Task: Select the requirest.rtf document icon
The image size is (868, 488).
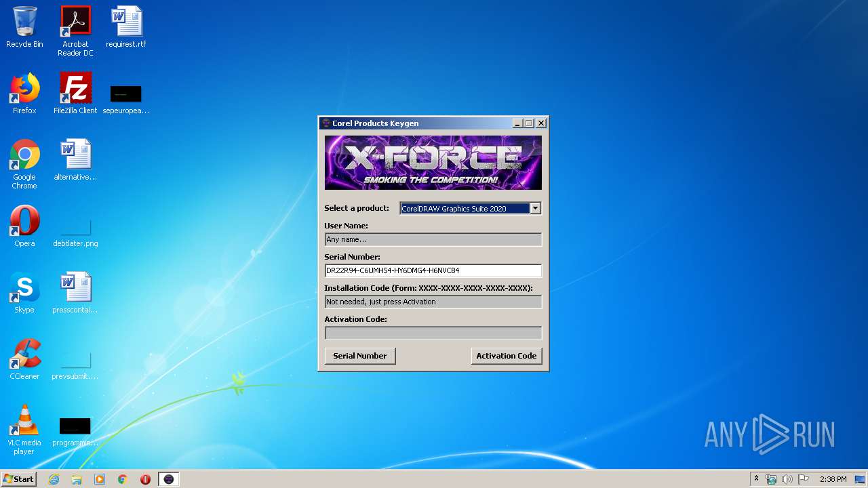Action: (x=126, y=27)
